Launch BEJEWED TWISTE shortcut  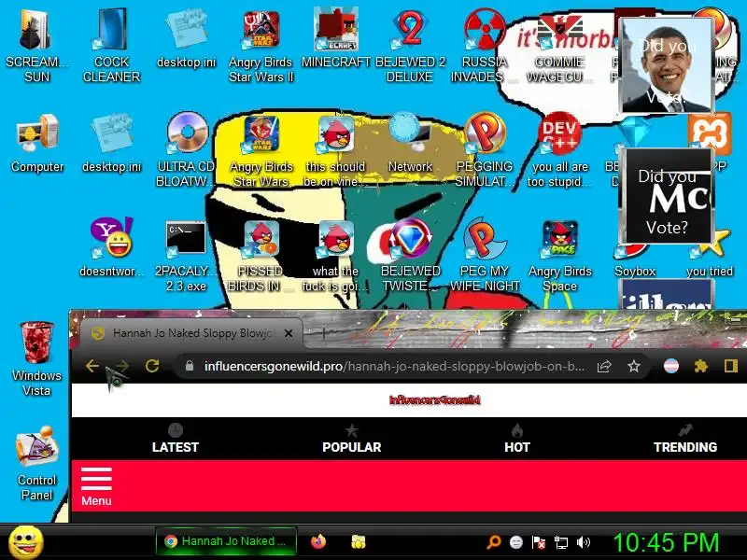(x=410, y=255)
